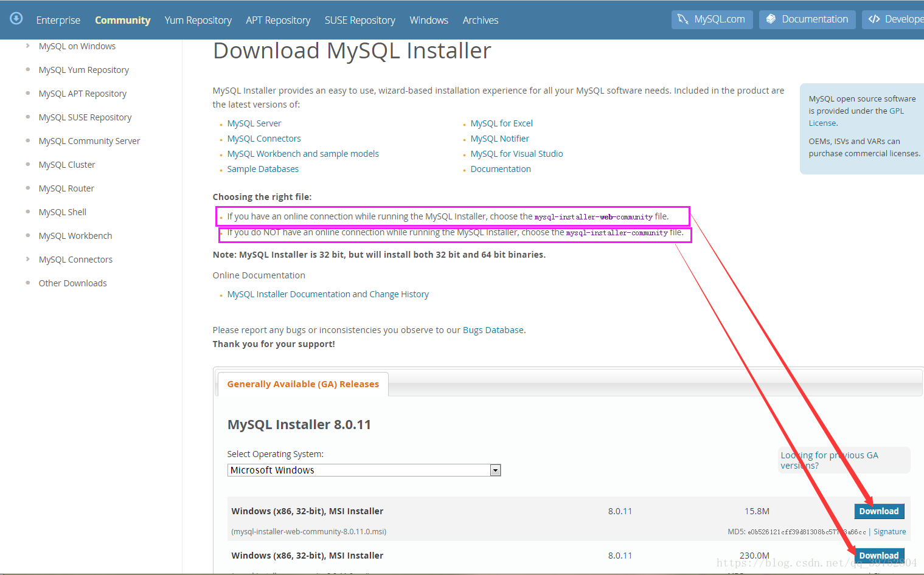This screenshot has height=575, width=924.
Task: Open the Select Operating System dropdown
Action: pyautogui.click(x=364, y=470)
